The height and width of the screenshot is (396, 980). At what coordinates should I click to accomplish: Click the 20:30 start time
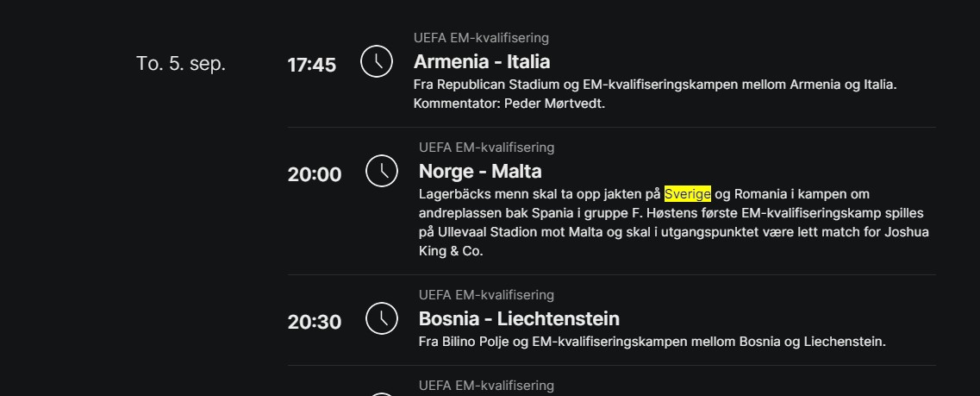click(315, 322)
